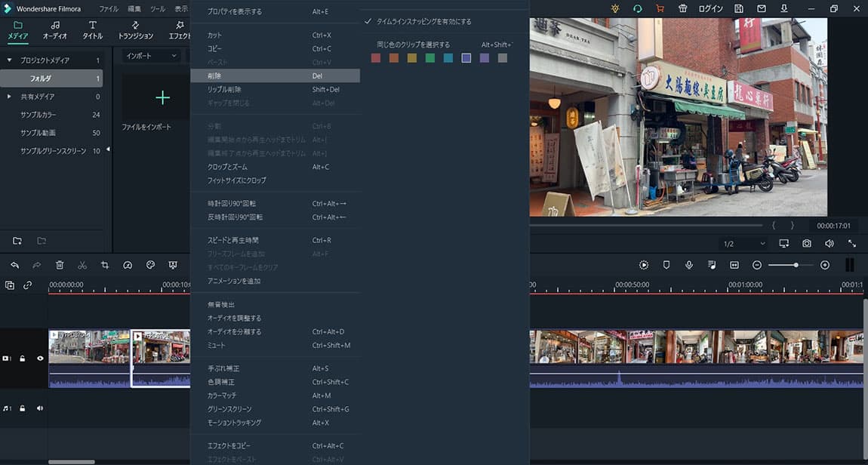Expand the 共有メディア tree

[x=9, y=97]
